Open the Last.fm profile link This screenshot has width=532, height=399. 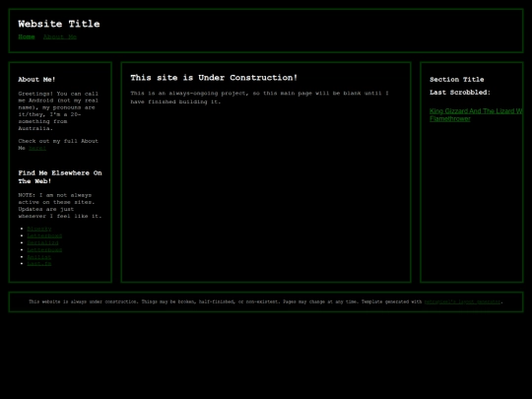(x=39, y=264)
